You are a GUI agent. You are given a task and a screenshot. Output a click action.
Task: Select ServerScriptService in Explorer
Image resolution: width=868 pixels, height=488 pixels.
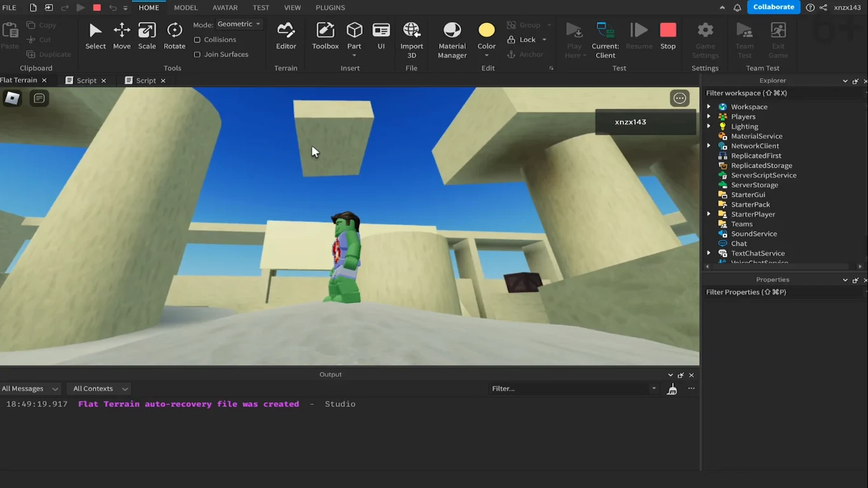click(763, 175)
